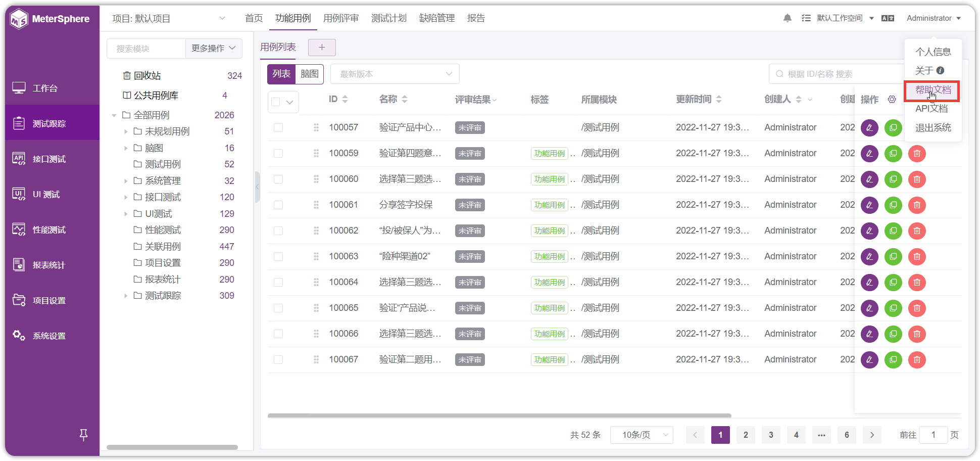Select 退出系统 to log out
This screenshot has width=980, height=461.
click(x=933, y=128)
